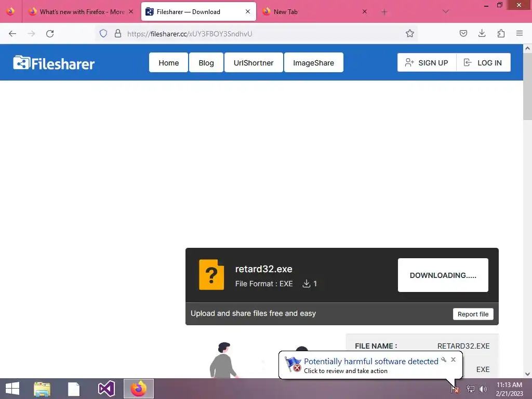Open tracking protection shield info
532x399 pixels.
(x=103, y=33)
